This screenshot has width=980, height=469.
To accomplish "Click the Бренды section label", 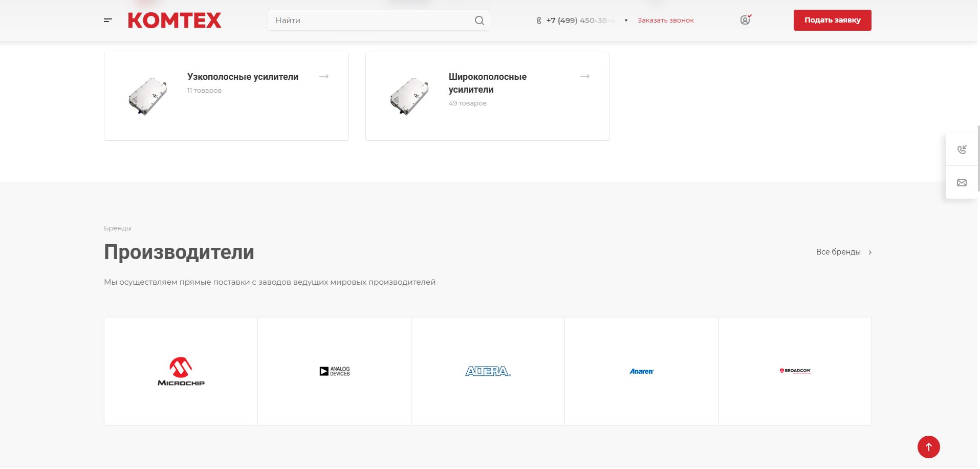I will tap(118, 228).
